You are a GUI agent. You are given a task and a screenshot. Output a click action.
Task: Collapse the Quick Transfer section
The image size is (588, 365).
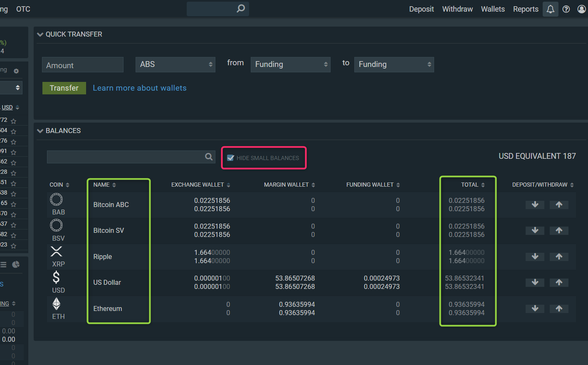tap(40, 35)
